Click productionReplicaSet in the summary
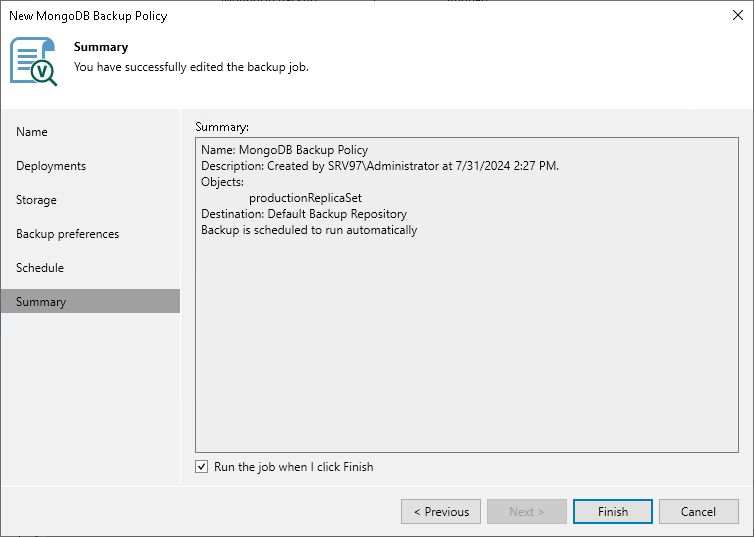 [305, 198]
